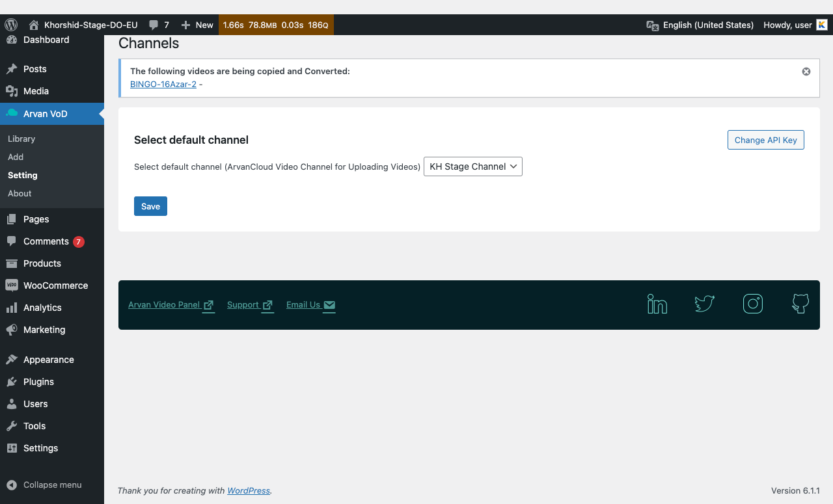Screen dimensions: 833x504
Task: Open the Products menu
Action: coord(52,263)
